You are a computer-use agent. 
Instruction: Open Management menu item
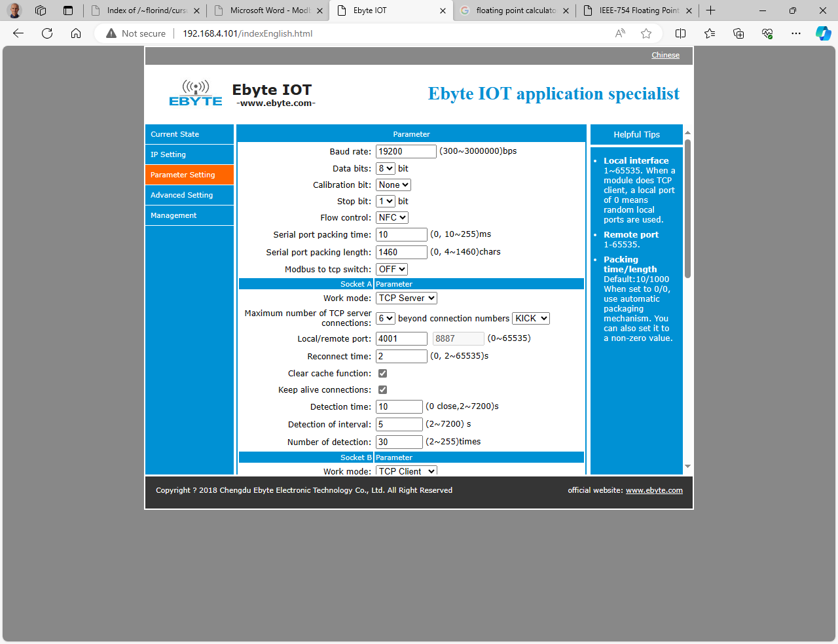coord(189,215)
